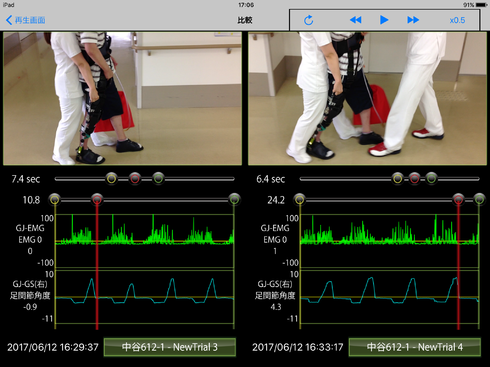This screenshot has height=367, width=490.
Task: Click the 比較 title
Action: [x=245, y=20]
